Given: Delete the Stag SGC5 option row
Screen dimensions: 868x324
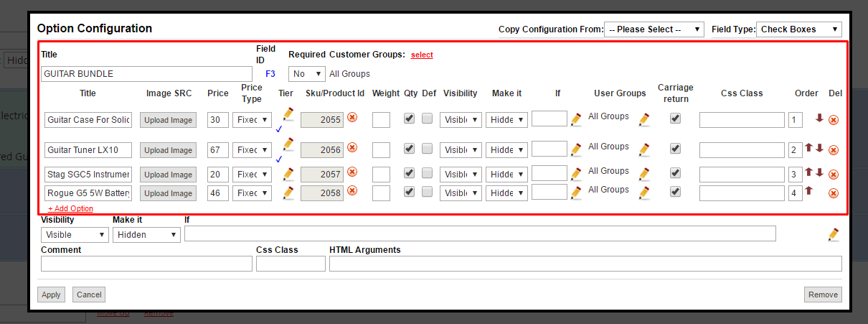Looking at the screenshot, I should pos(833,175).
